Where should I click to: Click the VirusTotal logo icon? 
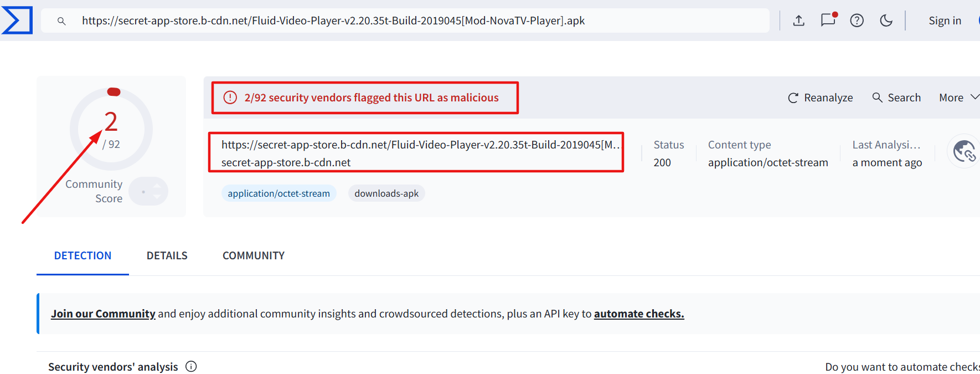tap(17, 21)
